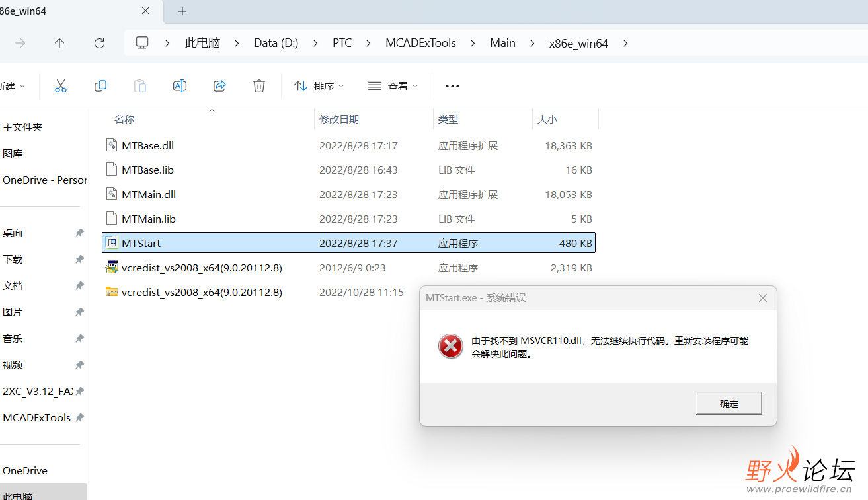This screenshot has width=868, height=500.
Task: Unpin MCADExTools using its pin icon
Action: (x=79, y=417)
